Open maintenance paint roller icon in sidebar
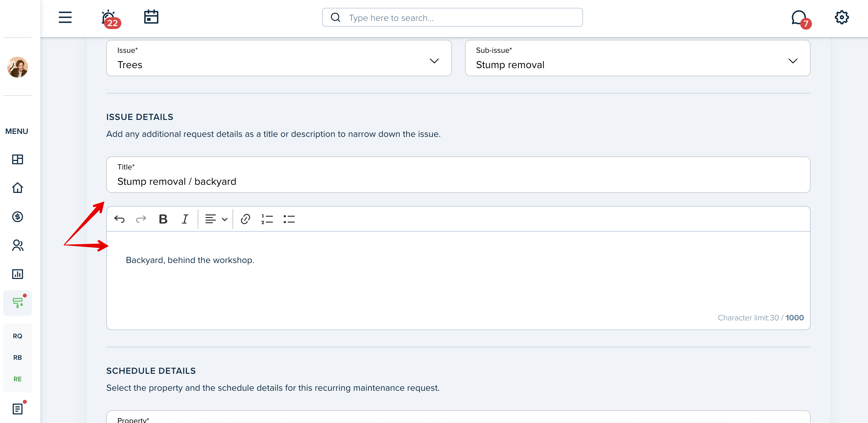 18,303
